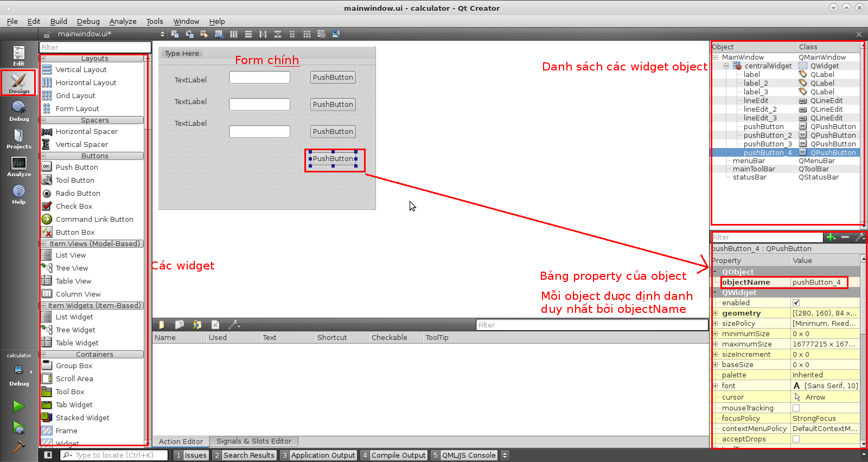Switch to Action Editor tab
868x462 pixels.
point(181,441)
